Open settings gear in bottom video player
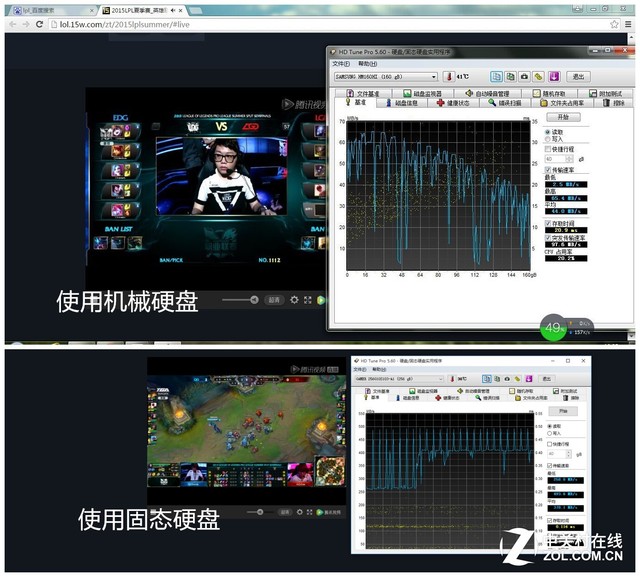 click(x=300, y=512)
